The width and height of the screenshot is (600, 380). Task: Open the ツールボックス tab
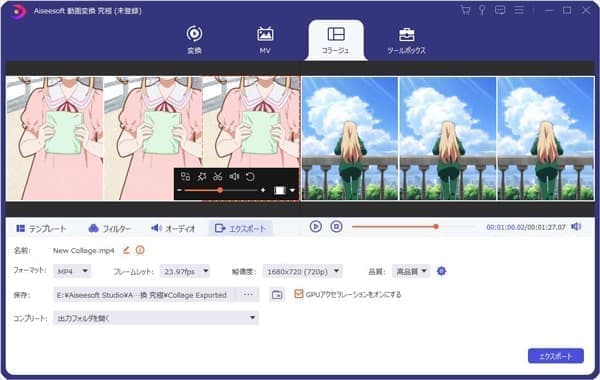[406, 40]
